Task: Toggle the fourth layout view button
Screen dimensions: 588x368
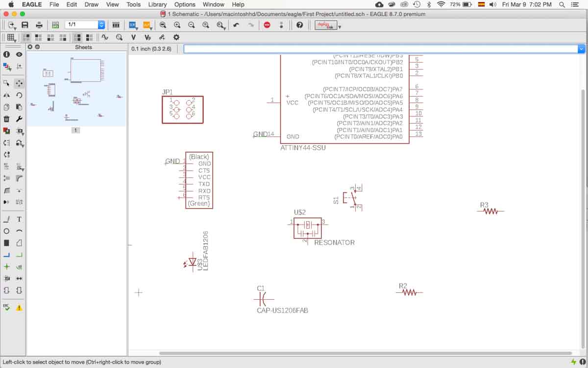Action: pos(63,37)
